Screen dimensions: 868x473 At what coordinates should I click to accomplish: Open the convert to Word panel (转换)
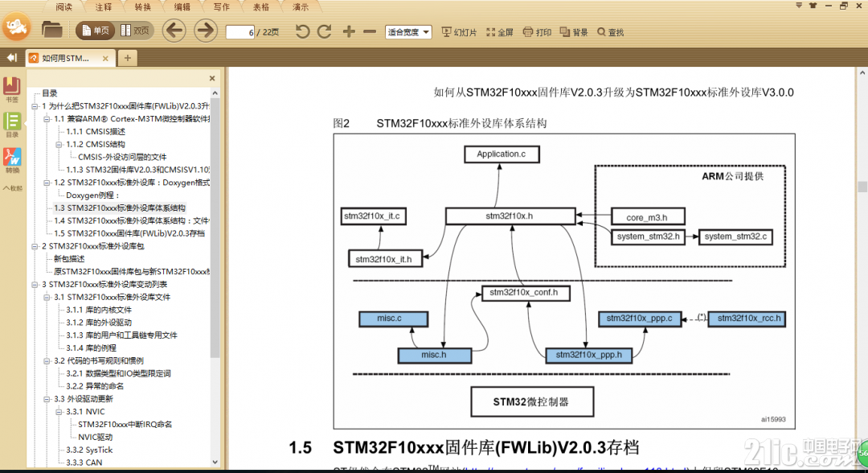tap(11, 161)
